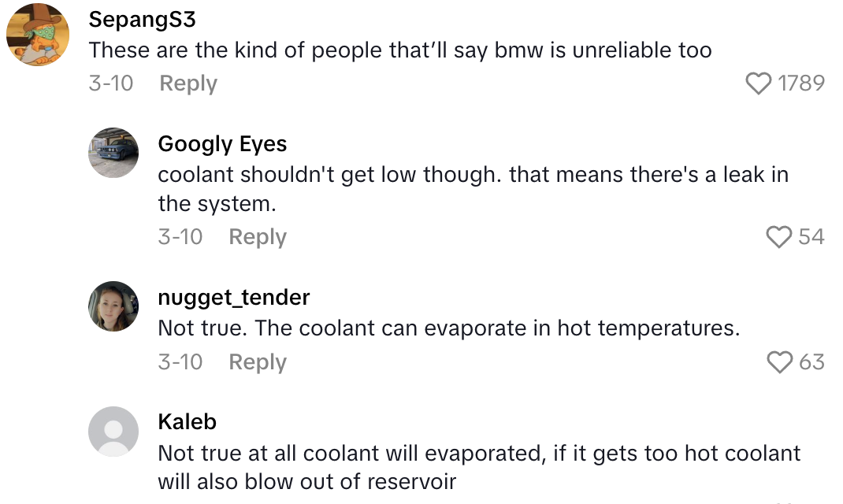Go to nugget_tender's profile via username

tap(234, 298)
